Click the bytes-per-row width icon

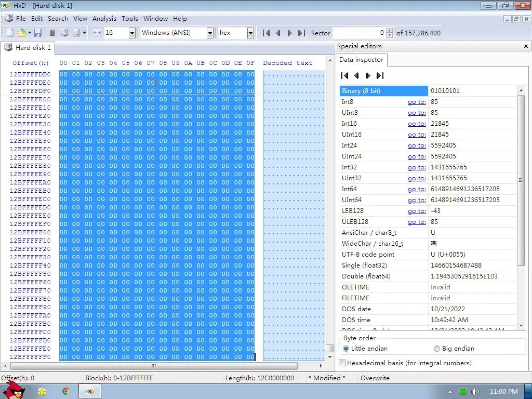tap(97, 33)
